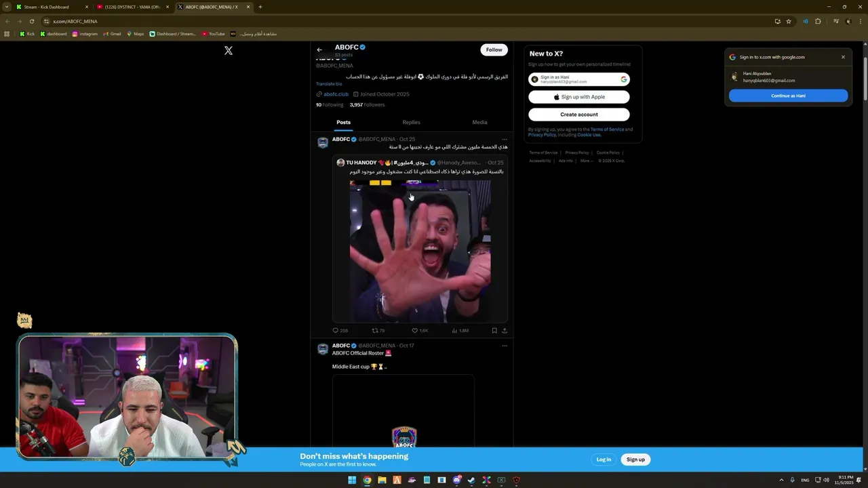Open the Windows Start menu

coord(352,480)
